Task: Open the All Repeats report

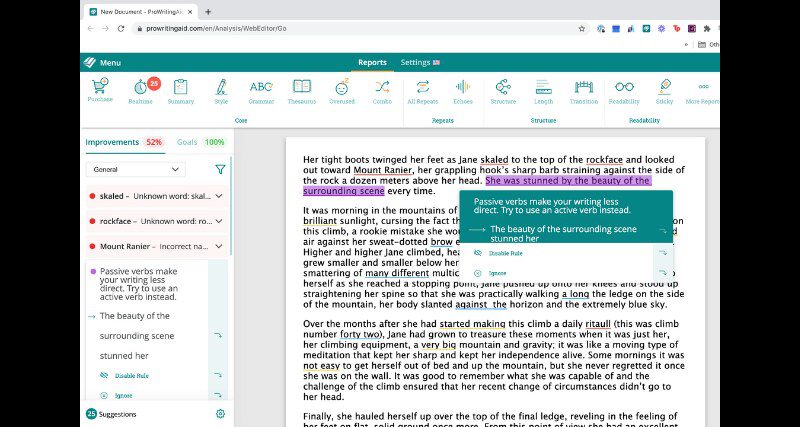Action: coord(422,92)
